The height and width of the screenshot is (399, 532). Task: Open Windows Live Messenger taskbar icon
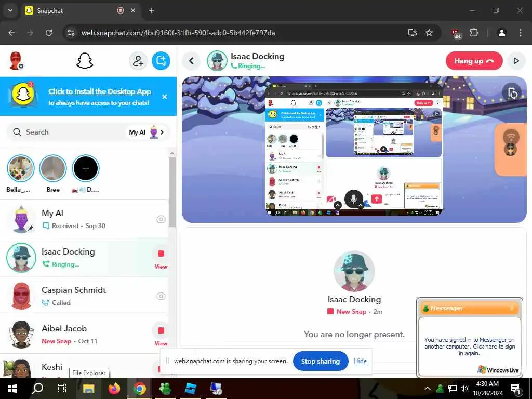point(165,389)
